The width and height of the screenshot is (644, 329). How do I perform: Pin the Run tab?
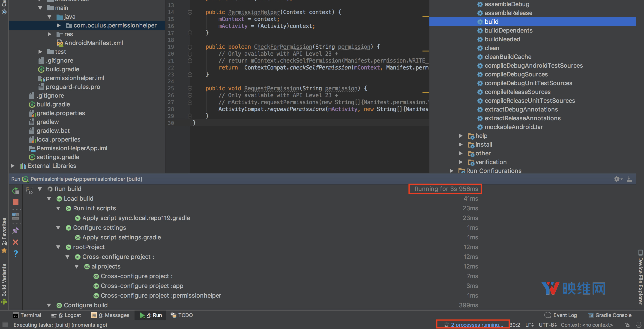click(15, 230)
